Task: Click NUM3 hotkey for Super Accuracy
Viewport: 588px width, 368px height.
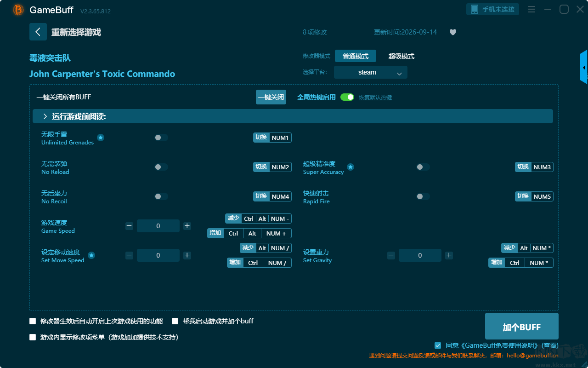Action: click(x=534, y=167)
